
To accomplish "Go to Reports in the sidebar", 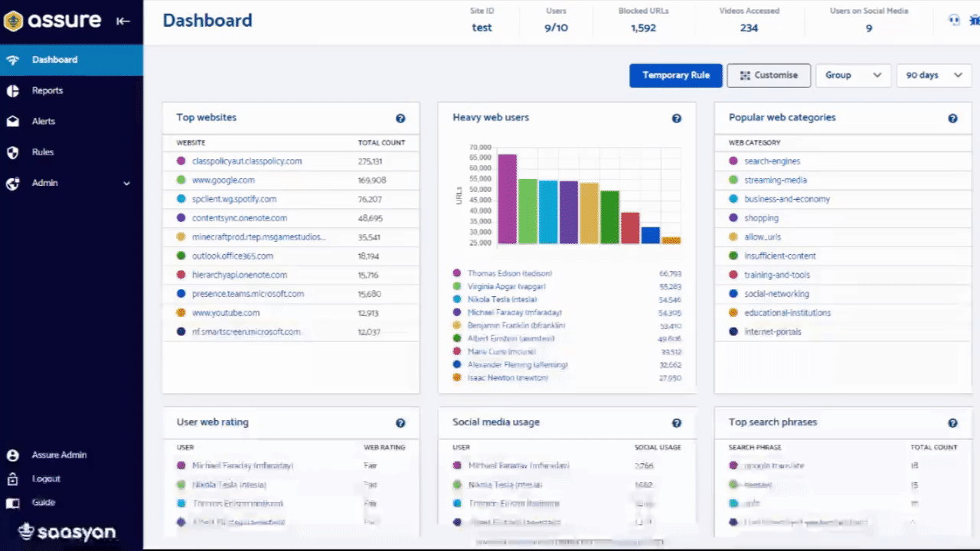I will 47,90.
